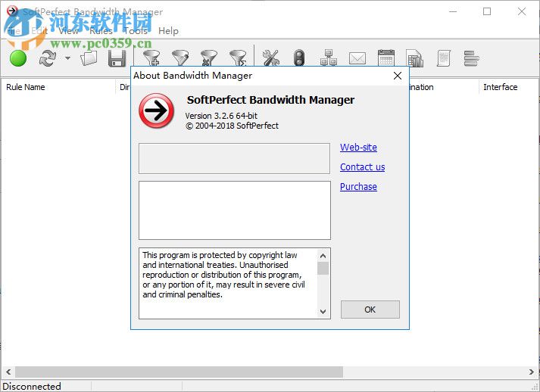Click OK in the About dialog

[370, 310]
